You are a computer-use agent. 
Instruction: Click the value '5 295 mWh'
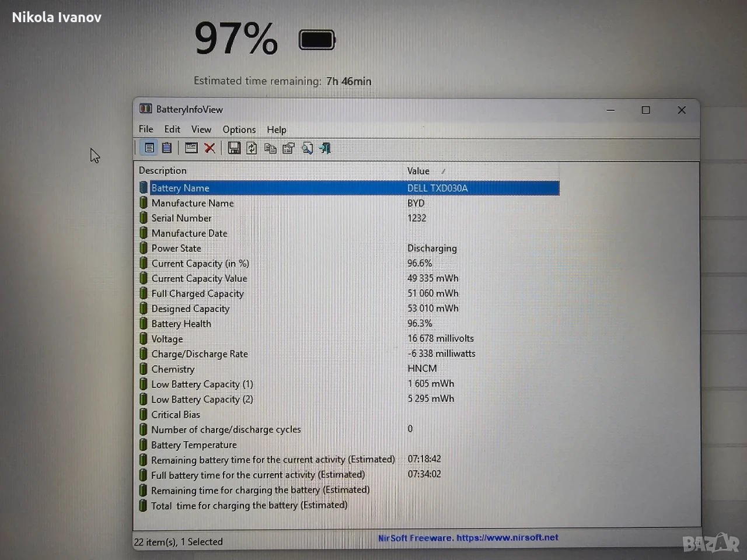(431, 398)
